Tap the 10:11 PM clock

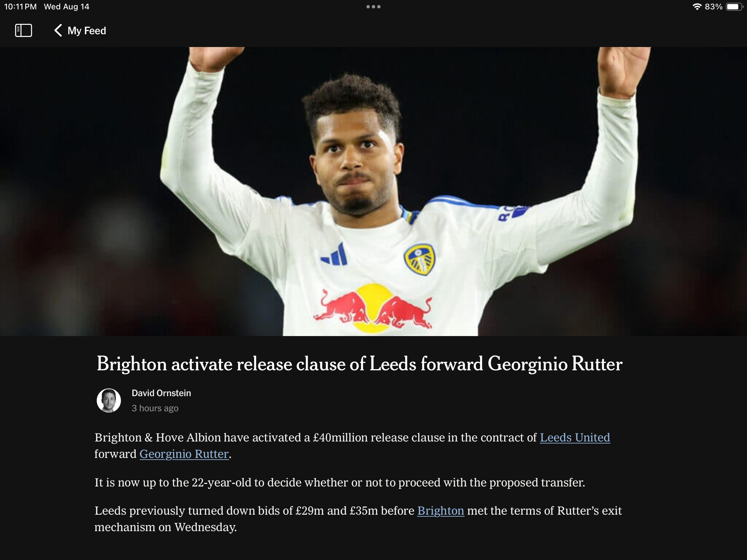(20, 7)
